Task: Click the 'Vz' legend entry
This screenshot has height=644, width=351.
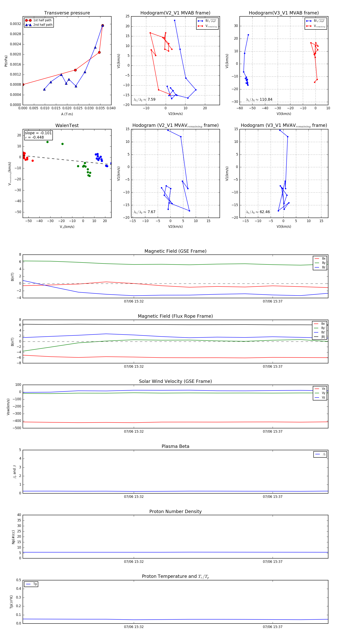Action: coord(320,398)
